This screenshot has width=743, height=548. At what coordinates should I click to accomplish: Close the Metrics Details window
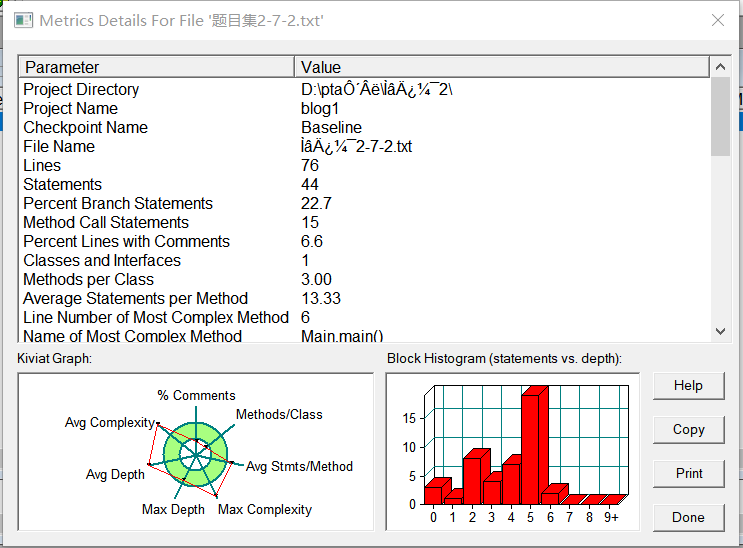pos(718,20)
